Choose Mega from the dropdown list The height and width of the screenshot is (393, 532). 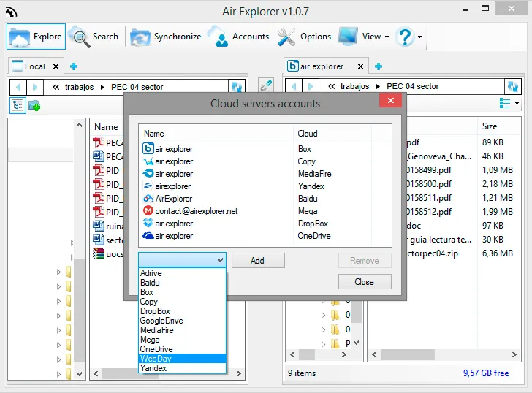pos(182,340)
